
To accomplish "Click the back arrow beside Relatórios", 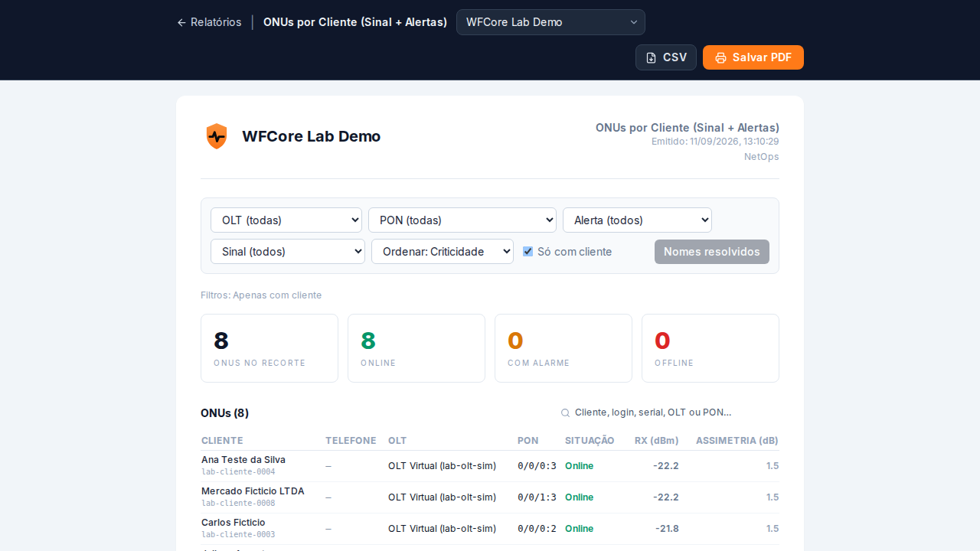I will (181, 23).
